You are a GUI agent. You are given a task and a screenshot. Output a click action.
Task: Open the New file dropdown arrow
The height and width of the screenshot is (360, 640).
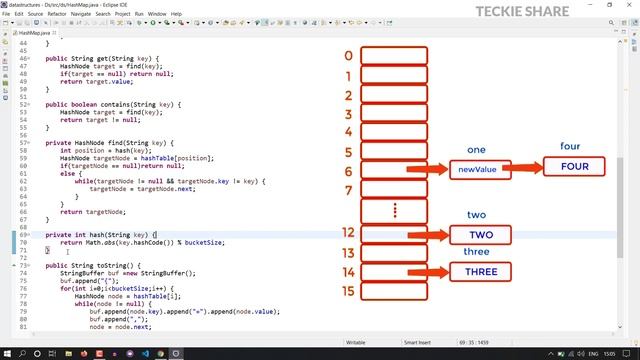pyautogui.click(x=12, y=23)
